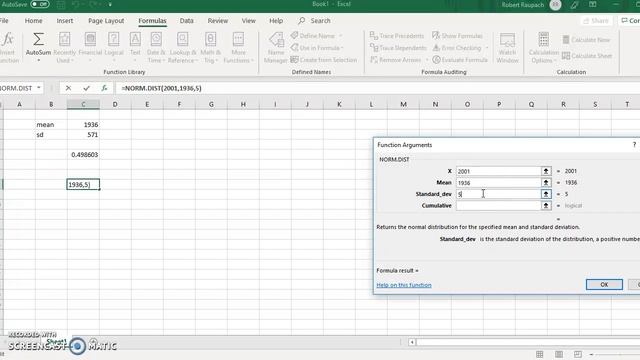
Task: Expand Error Checking dropdown
Action: click(x=487, y=48)
